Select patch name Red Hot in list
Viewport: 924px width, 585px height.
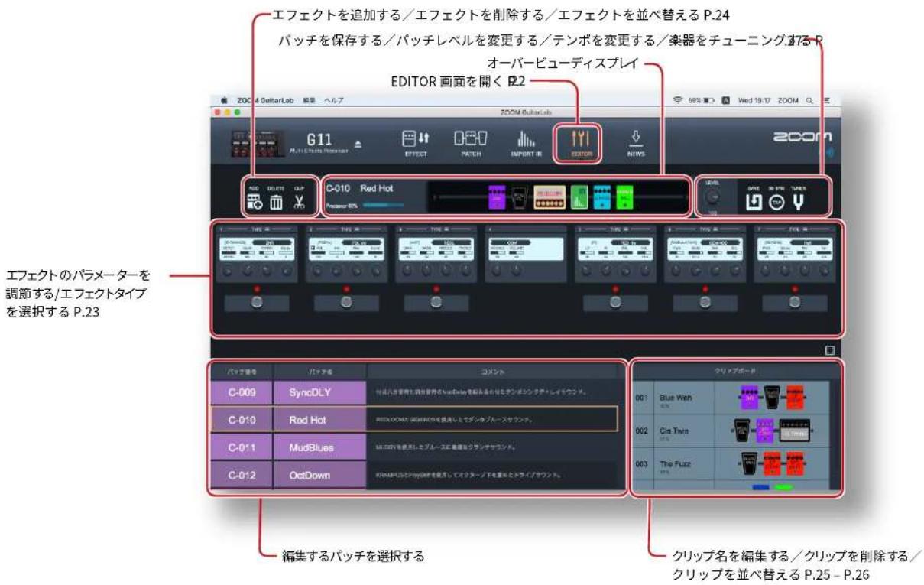[x=319, y=420]
